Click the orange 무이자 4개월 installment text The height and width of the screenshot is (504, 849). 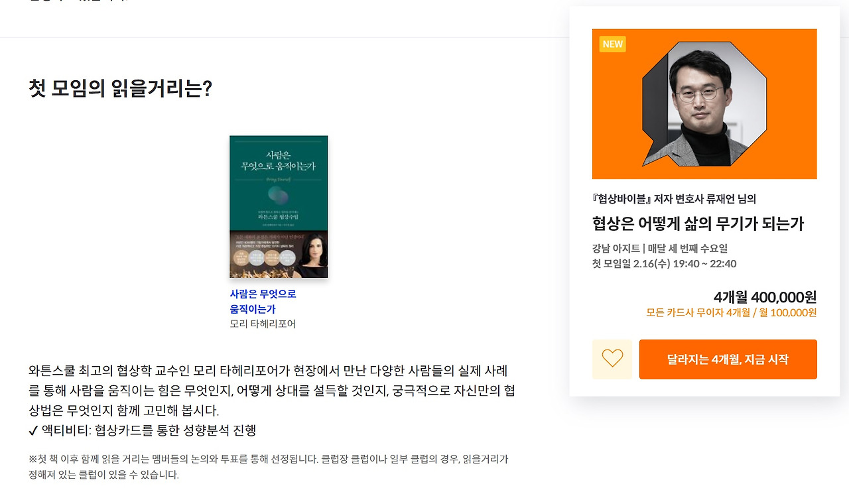click(732, 313)
